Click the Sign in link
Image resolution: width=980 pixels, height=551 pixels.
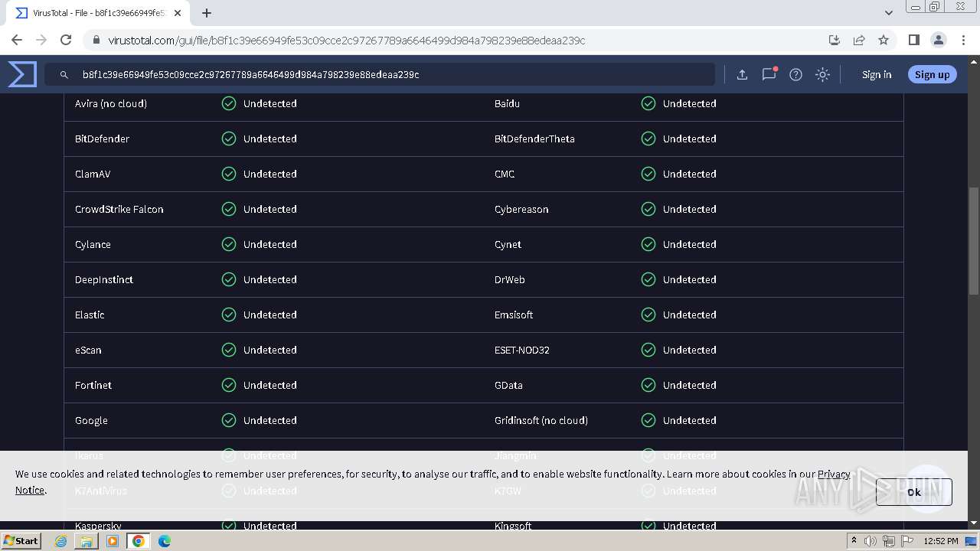pyautogui.click(x=877, y=74)
